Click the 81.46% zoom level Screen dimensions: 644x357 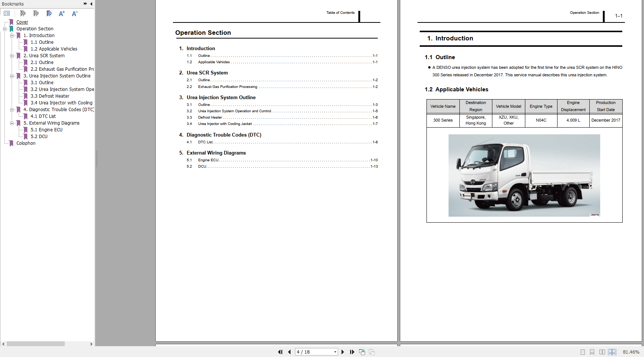631,352
